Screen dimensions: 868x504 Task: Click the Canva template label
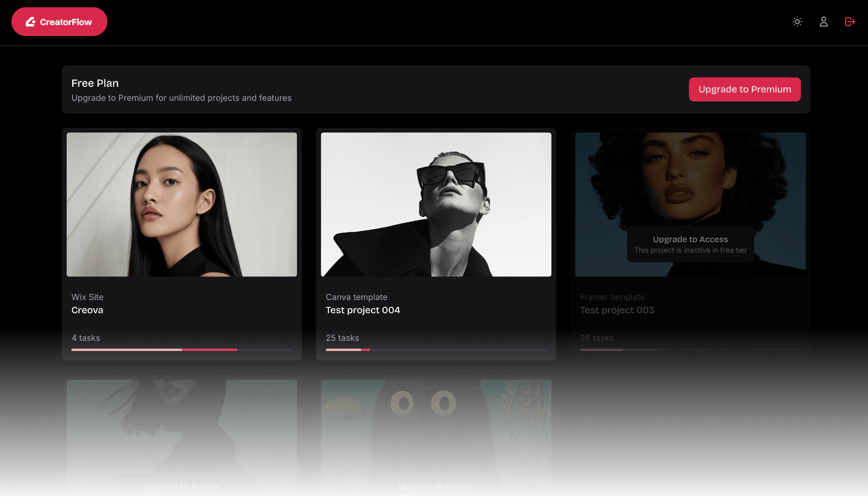[356, 297]
